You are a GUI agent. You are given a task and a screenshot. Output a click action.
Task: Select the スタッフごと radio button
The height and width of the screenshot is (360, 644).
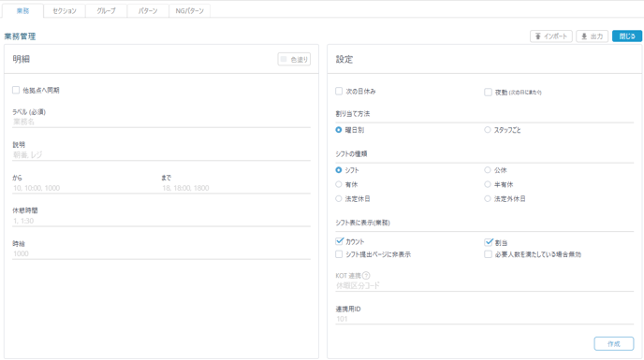[488, 130]
